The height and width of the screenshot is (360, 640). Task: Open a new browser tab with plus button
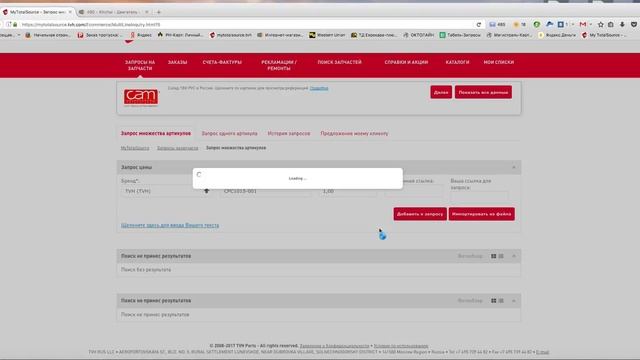[x=159, y=12]
